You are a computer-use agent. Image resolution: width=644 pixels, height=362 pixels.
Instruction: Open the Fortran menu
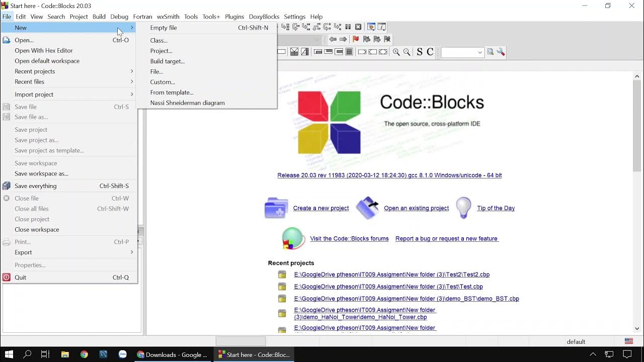click(x=142, y=17)
